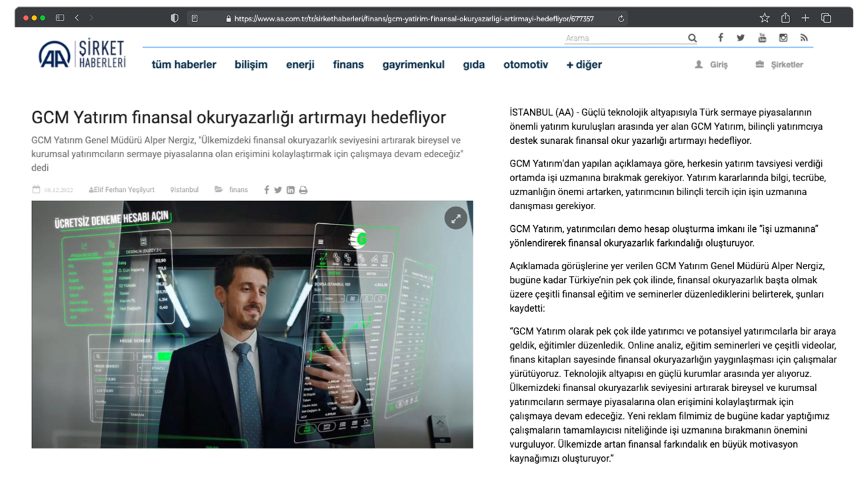Share article on Twitter below headline

pos(278,190)
